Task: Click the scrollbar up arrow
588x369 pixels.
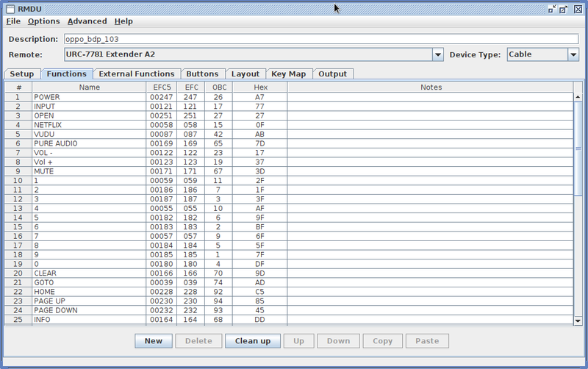Action: pyautogui.click(x=578, y=97)
